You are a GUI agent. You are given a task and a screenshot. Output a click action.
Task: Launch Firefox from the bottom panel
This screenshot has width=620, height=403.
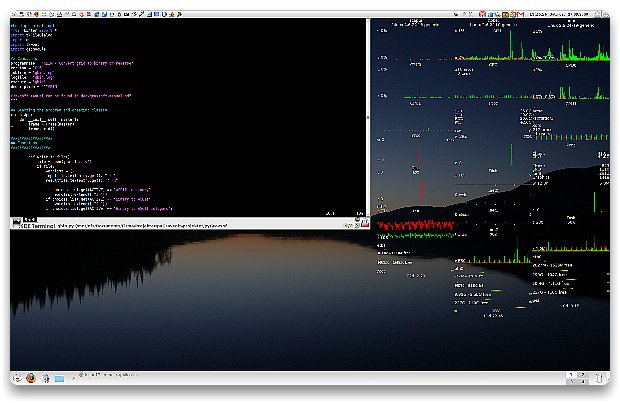31,378
